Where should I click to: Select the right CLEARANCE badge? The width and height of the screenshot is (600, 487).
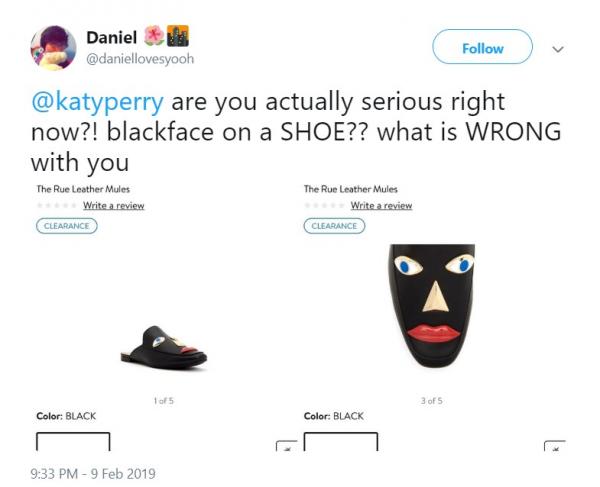coord(334,226)
